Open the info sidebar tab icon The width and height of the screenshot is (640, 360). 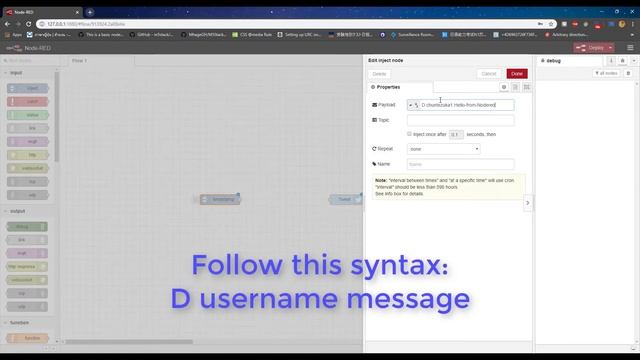click(611, 60)
